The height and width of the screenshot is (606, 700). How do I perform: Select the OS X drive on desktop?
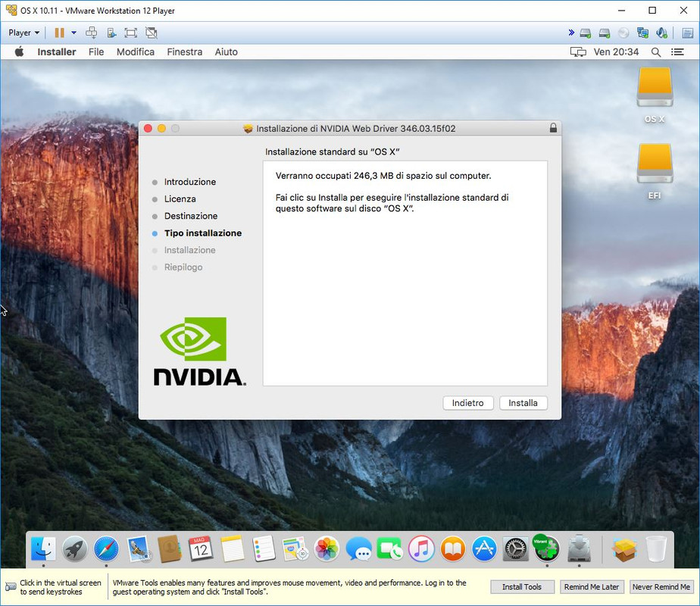655,95
